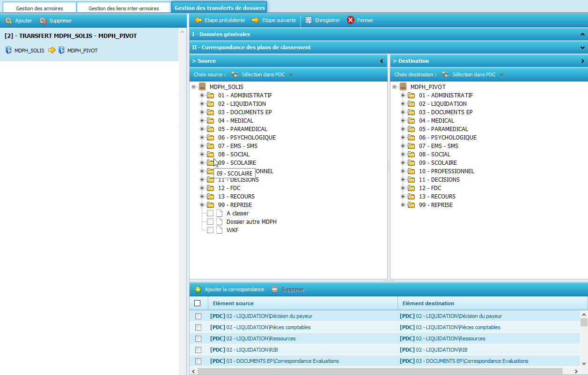Expand destination '10 - PROFESSIONNEL' folder node
The image size is (588, 375).
(403, 171)
